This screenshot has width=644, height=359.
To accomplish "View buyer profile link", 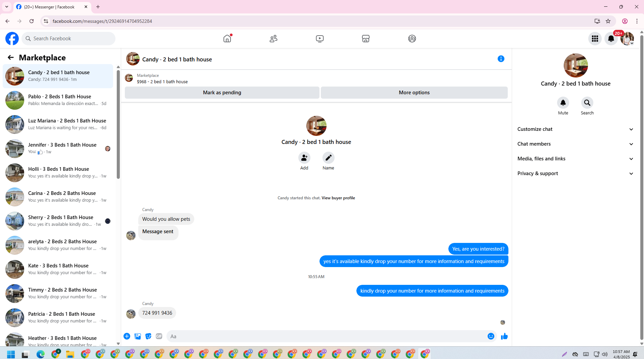I will point(338,198).
